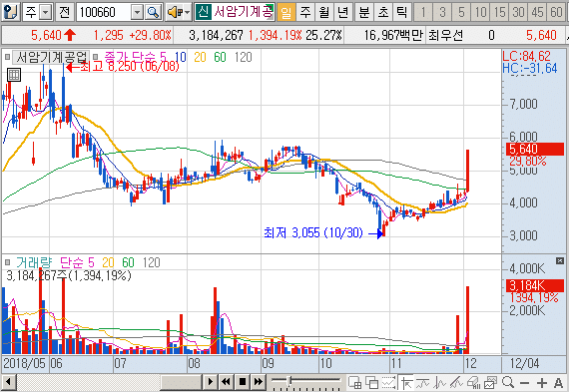Select the 1 interval button
The height and width of the screenshot is (392, 569).
coord(423,12)
